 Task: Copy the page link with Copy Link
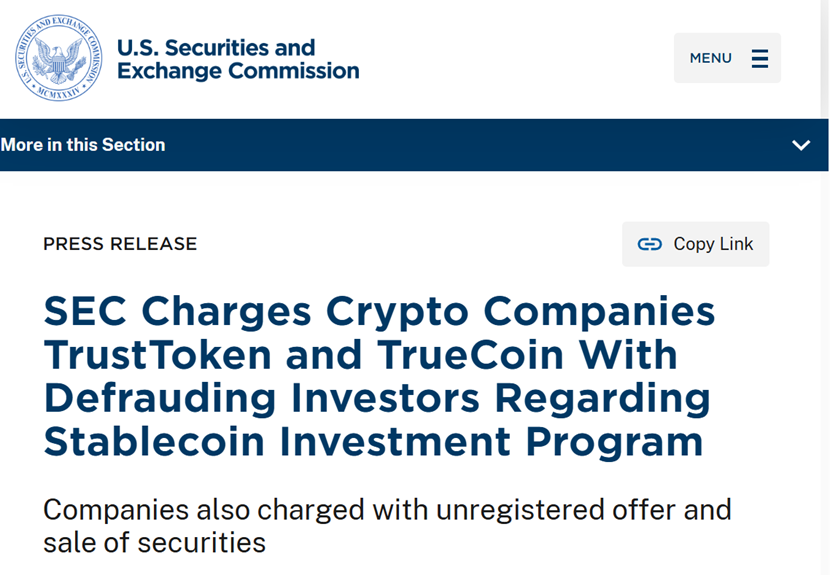[696, 244]
